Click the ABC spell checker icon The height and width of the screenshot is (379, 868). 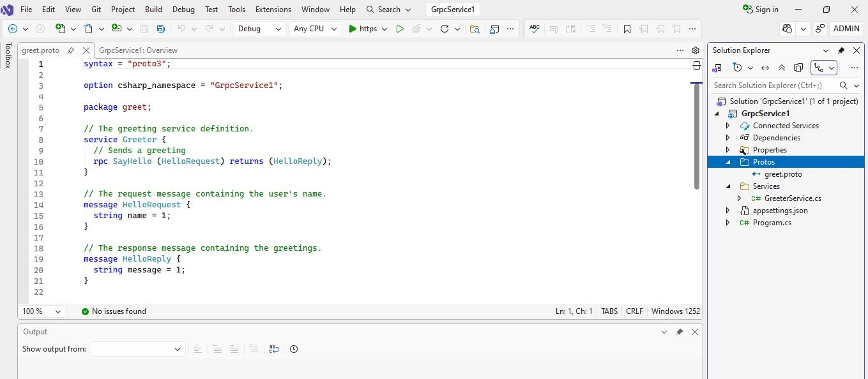[535, 29]
